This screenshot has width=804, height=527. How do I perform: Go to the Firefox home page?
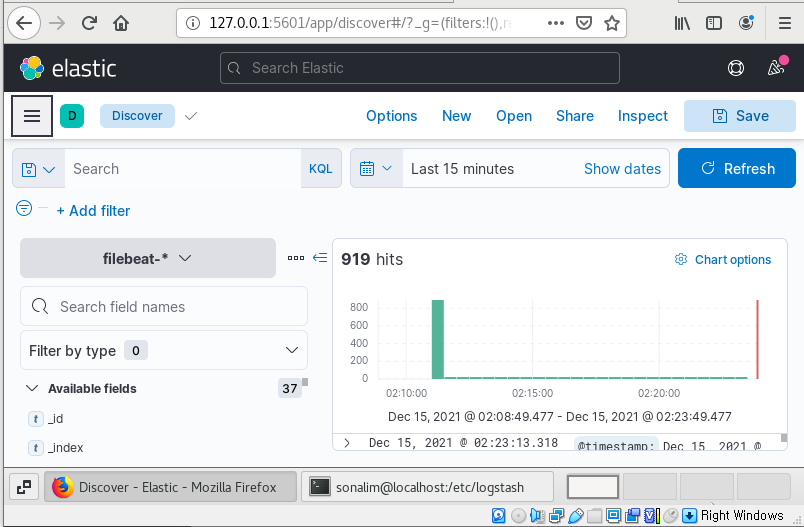(x=121, y=23)
